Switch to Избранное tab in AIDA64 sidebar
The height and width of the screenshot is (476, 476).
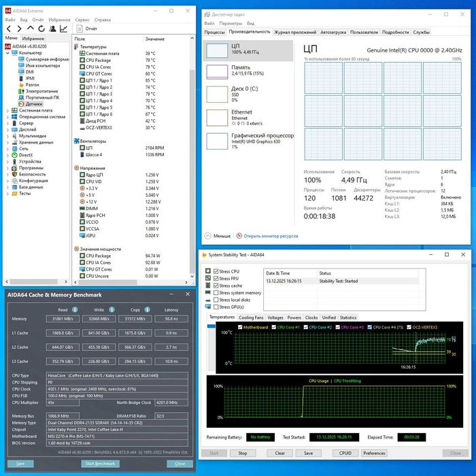tap(33, 39)
